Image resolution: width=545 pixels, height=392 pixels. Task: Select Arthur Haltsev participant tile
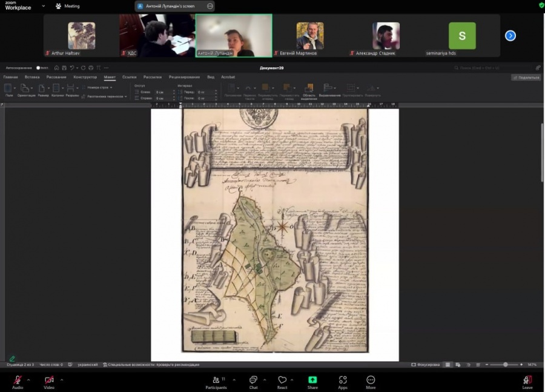(x=81, y=36)
